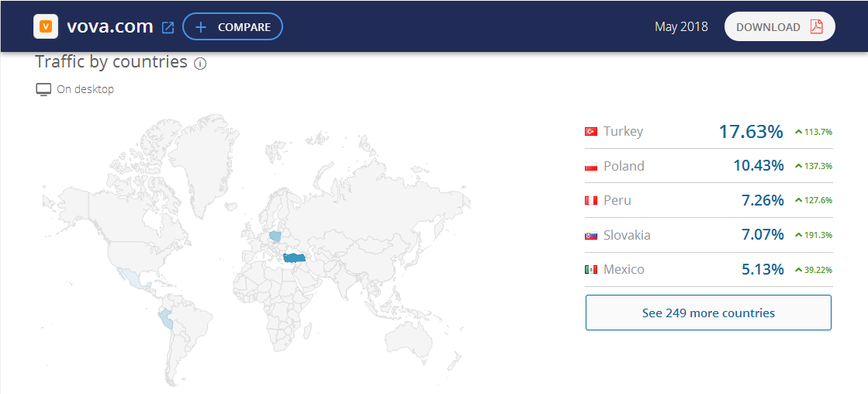Click the vova.com domain title
The width and height of the screenshot is (868, 394).
tap(109, 26)
